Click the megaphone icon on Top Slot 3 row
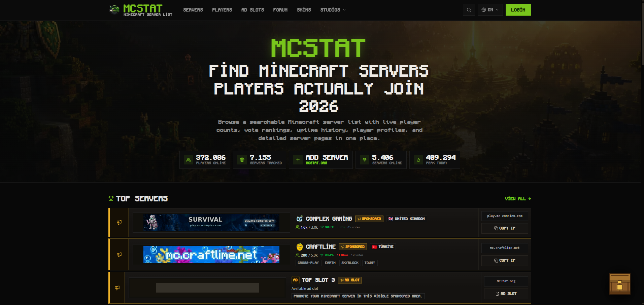This screenshot has height=305, width=644. pyautogui.click(x=117, y=288)
